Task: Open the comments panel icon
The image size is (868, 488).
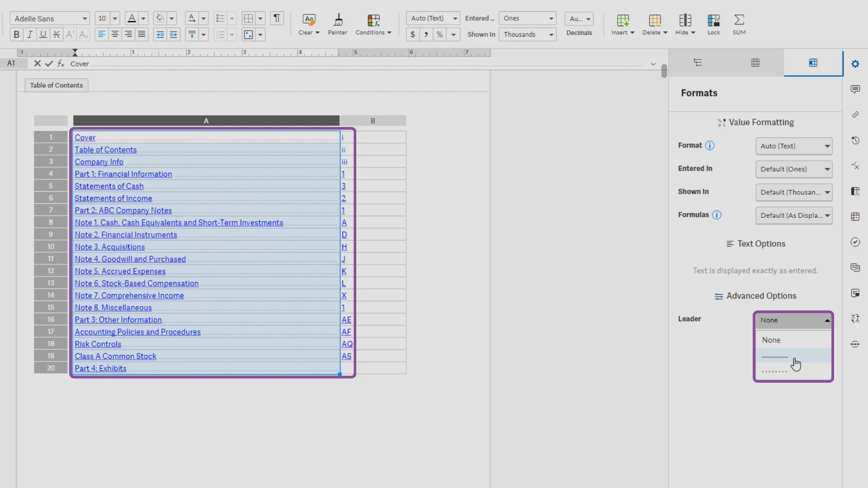Action: (855, 89)
